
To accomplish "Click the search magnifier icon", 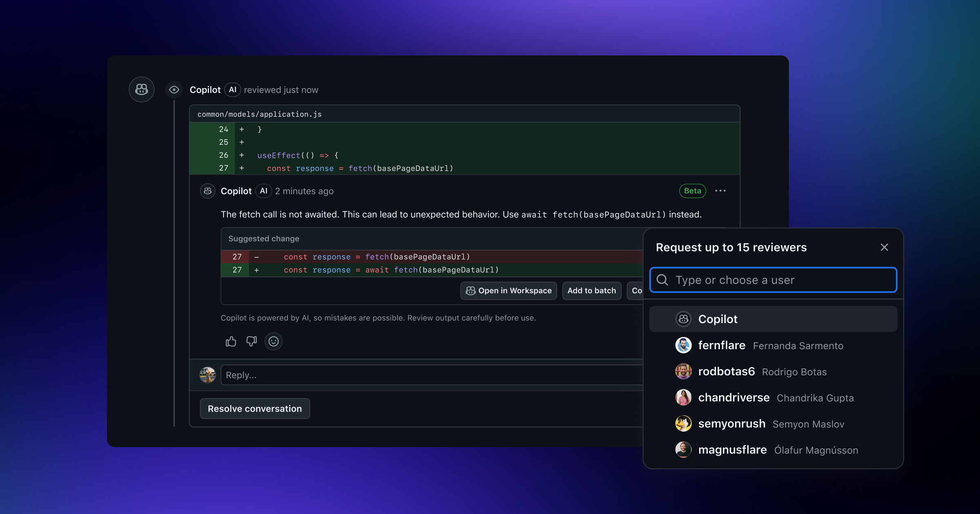I will 662,280.
